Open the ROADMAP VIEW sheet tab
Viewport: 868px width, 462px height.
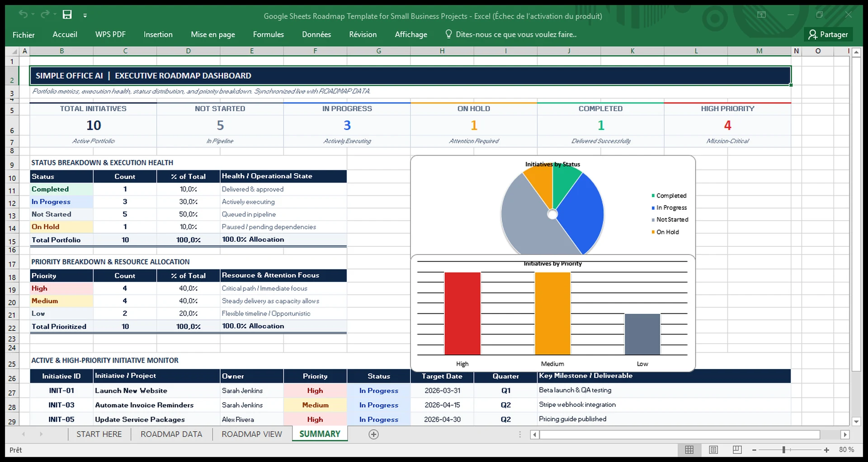(x=251, y=434)
